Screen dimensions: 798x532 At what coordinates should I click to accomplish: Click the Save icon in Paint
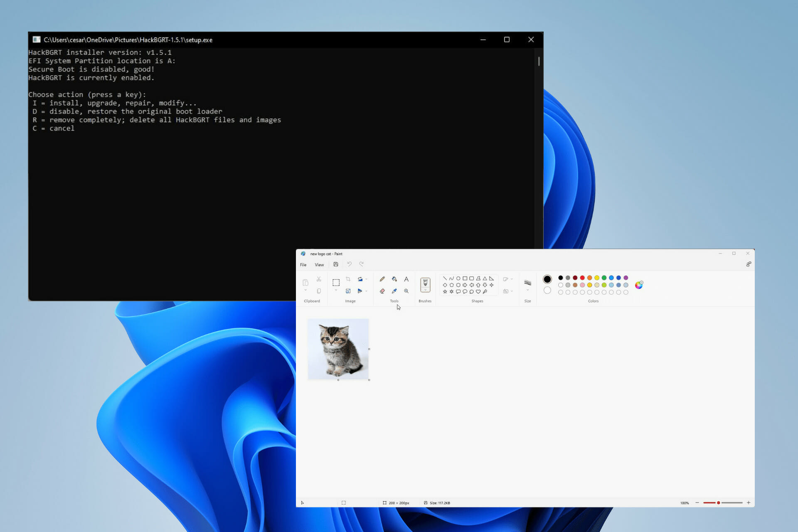(x=336, y=264)
